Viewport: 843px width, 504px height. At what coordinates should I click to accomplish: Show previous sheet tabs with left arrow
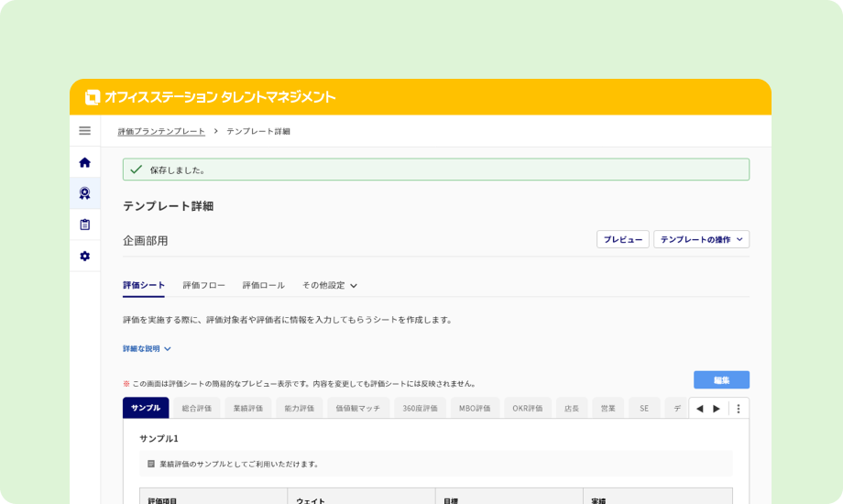(699, 409)
